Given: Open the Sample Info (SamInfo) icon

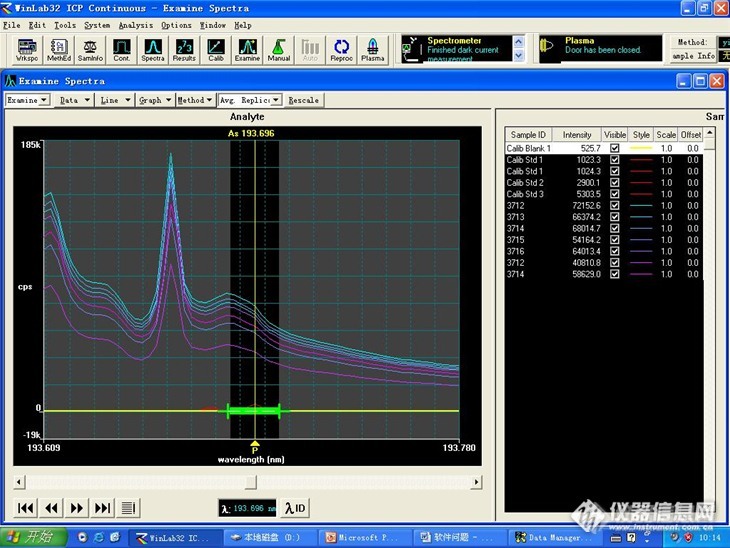Looking at the screenshot, I should coord(90,50).
